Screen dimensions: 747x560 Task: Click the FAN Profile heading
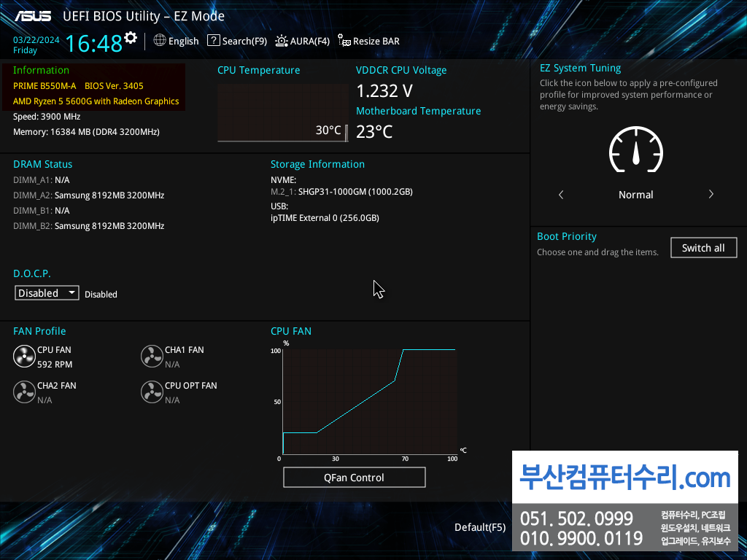(x=39, y=331)
